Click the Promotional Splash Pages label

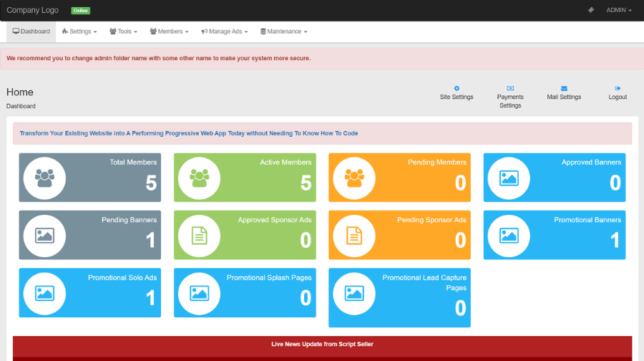tap(269, 277)
